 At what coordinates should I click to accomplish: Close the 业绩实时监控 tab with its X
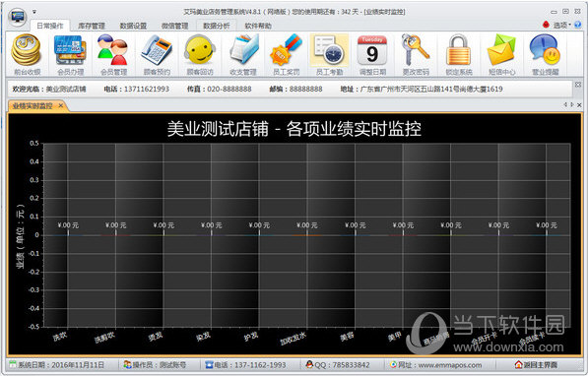click(61, 105)
